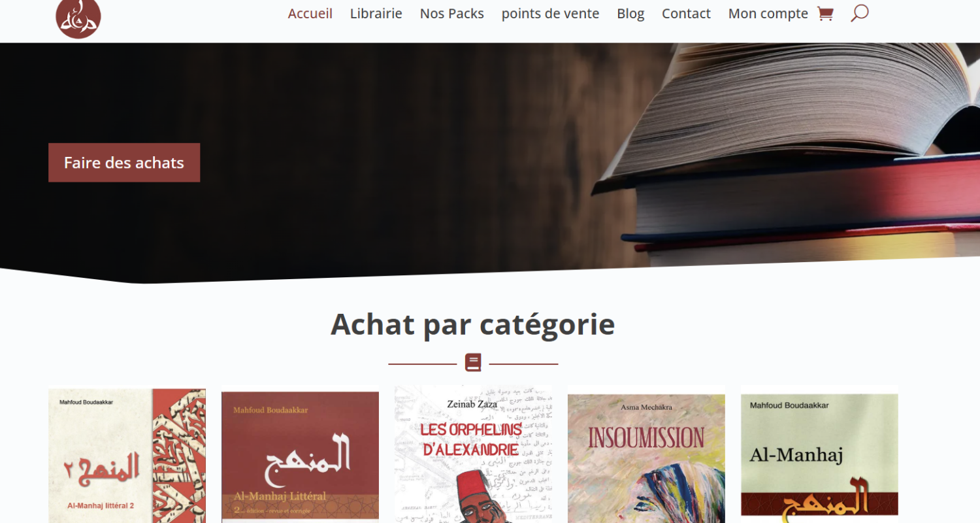Open the Librairie menu item
This screenshot has height=523, width=980.
pos(376,14)
